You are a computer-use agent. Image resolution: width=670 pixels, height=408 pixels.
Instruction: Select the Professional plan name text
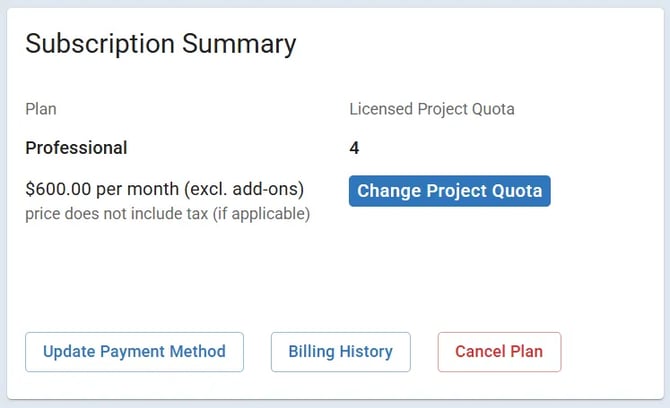[76, 148]
